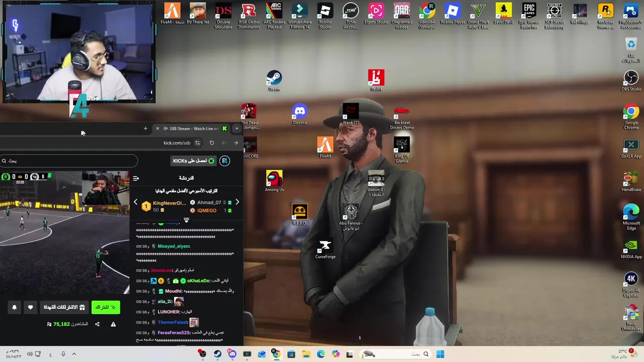The image size is (644, 362).
Task: Open the Abu Fanous desktop shortcut
Action: 351,217
